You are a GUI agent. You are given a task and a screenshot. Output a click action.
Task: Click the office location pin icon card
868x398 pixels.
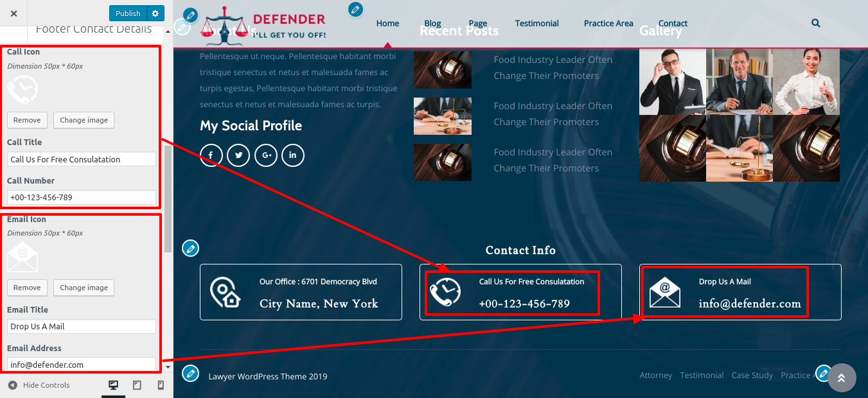[226, 292]
